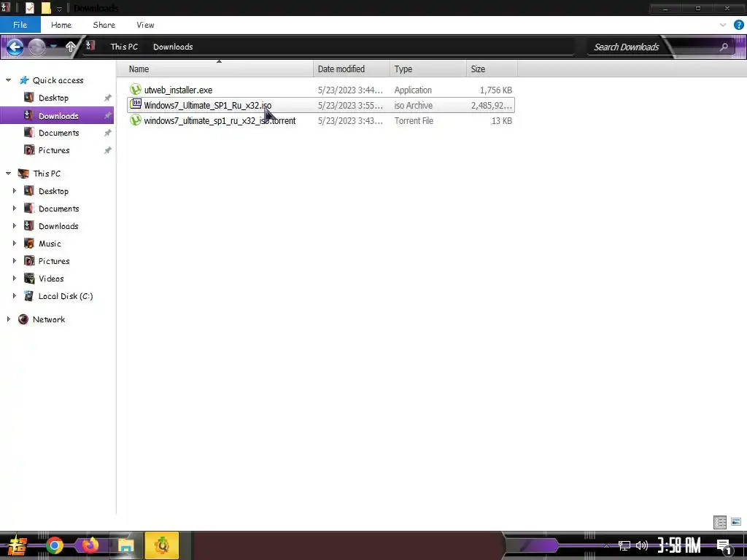
Task: Open the yellow download app taskbar icon
Action: click(x=162, y=545)
